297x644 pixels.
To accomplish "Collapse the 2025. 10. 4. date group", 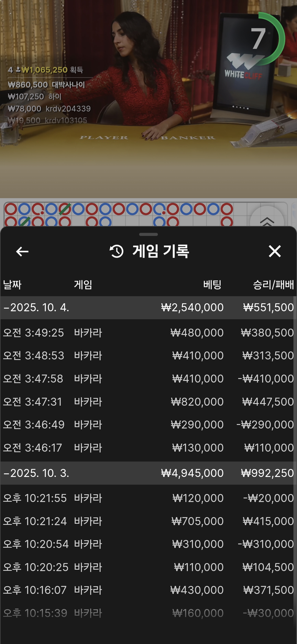I will pos(36,307).
